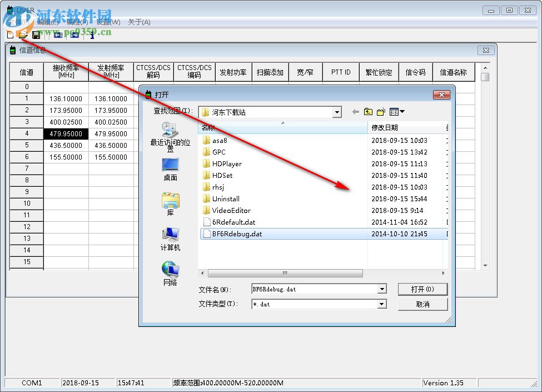
Task: Click the 繁忙锁定 column header
Action: 379,72
